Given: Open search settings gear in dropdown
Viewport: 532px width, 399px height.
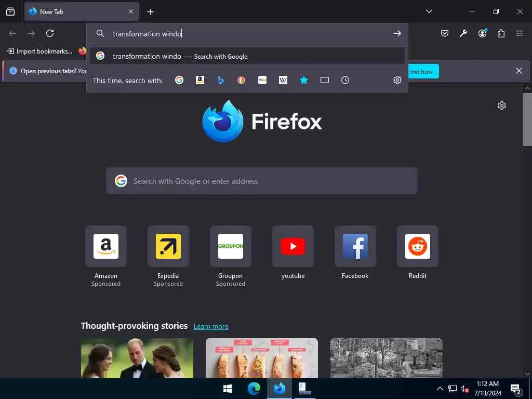Looking at the screenshot, I should tap(397, 80).
